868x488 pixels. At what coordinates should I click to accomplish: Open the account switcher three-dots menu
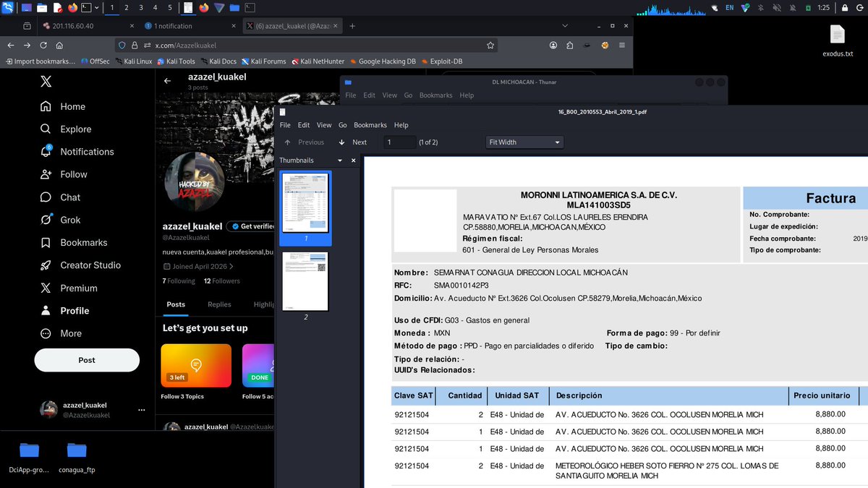[141, 410]
